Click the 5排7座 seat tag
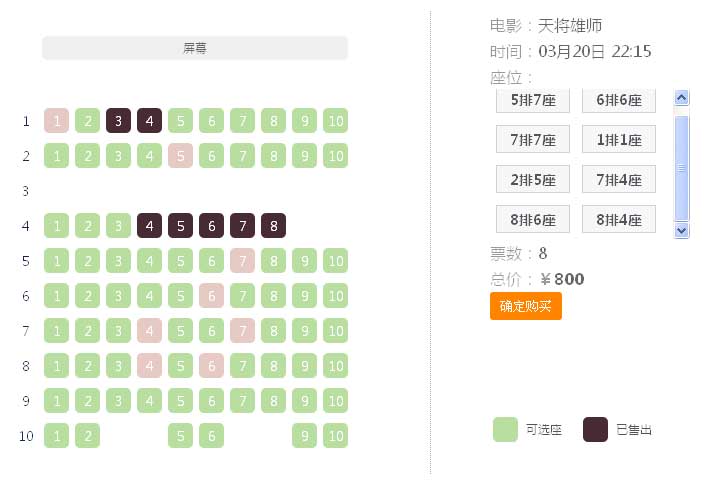 coord(532,100)
